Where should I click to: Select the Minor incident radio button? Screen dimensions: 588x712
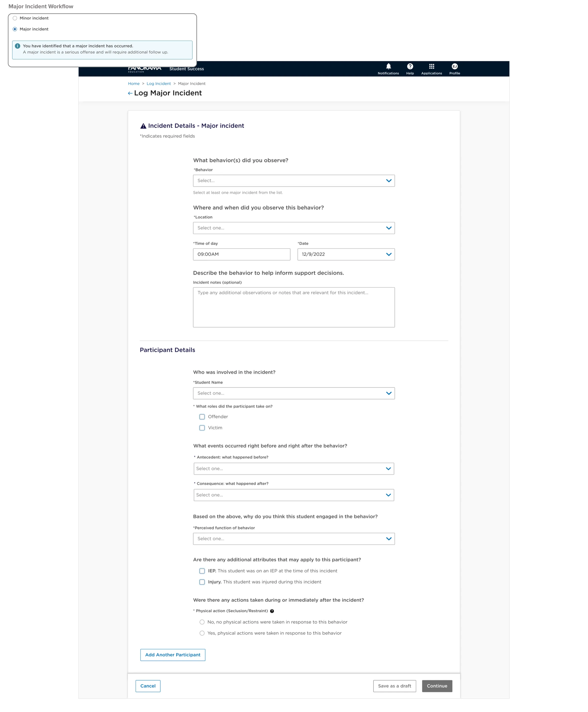click(x=15, y=18)
